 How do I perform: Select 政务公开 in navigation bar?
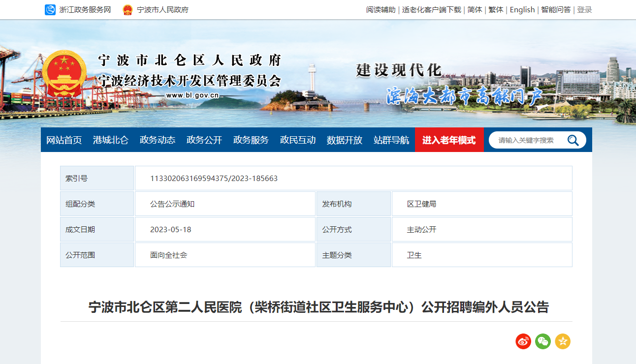204,140
